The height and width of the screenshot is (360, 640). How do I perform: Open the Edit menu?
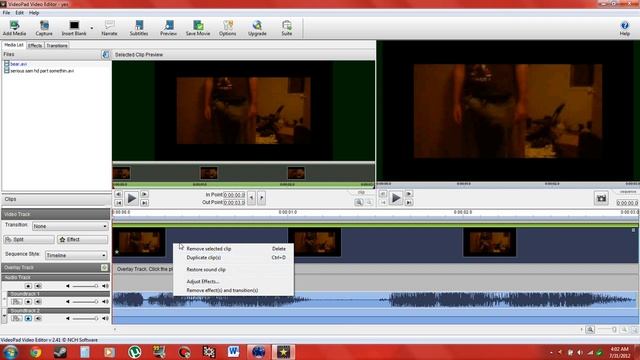point(19,13)
